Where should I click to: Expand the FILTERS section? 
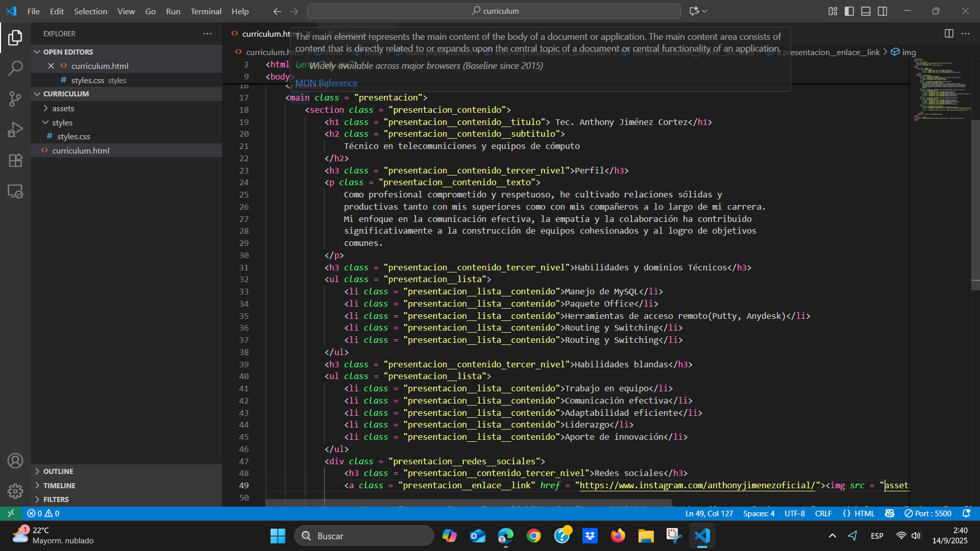(56, 499)
